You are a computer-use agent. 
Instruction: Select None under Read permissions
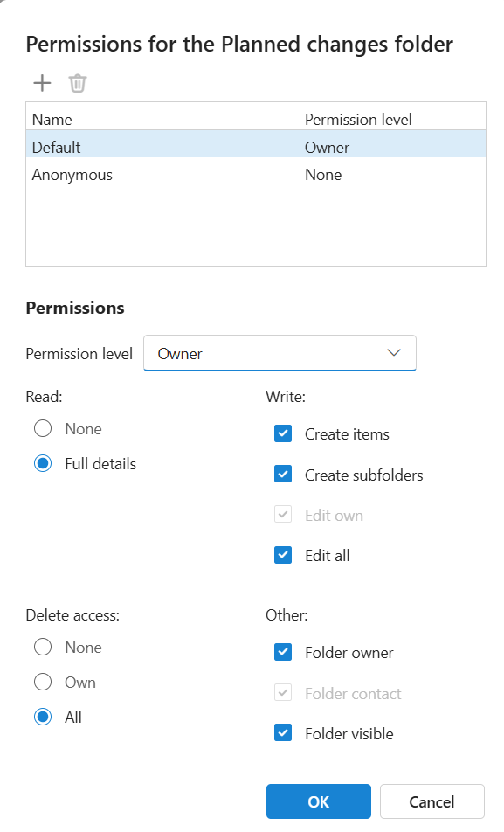pos(43,428)
